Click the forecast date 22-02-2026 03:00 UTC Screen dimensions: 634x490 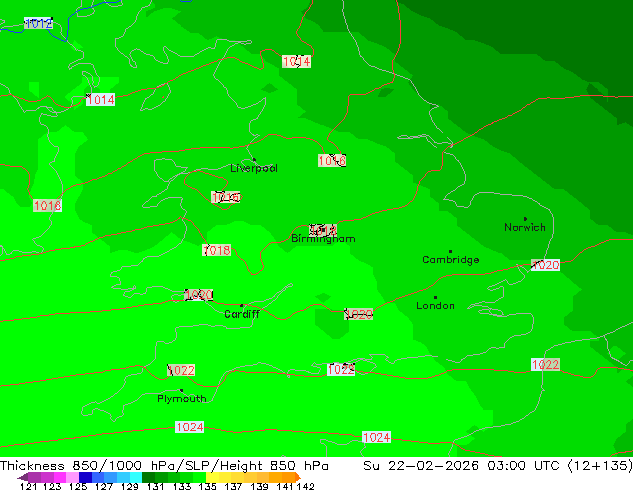(473, 465)
